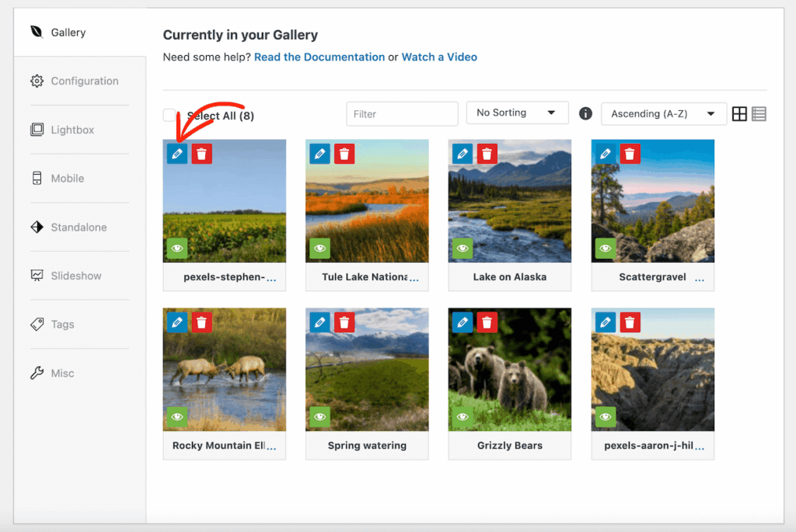
Task: Delete the Scattergravel image
Action: (x=630, y=154)
